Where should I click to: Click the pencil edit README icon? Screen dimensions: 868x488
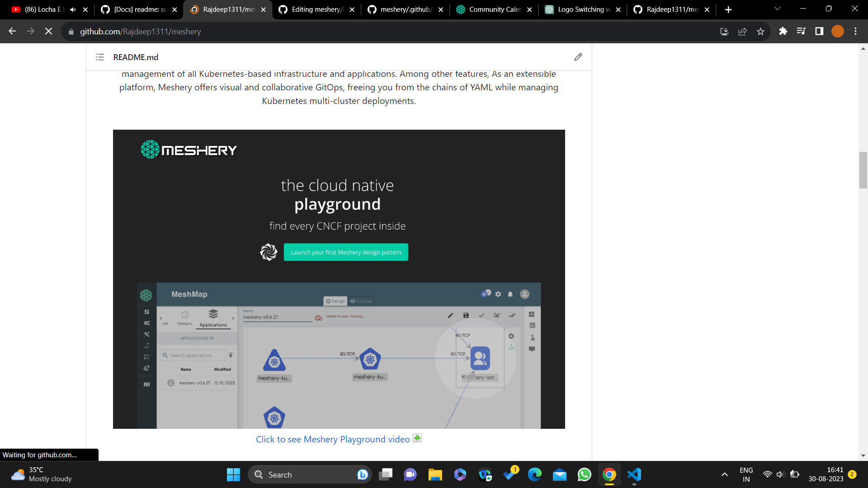pyautogui.click(x=578, y=57)
